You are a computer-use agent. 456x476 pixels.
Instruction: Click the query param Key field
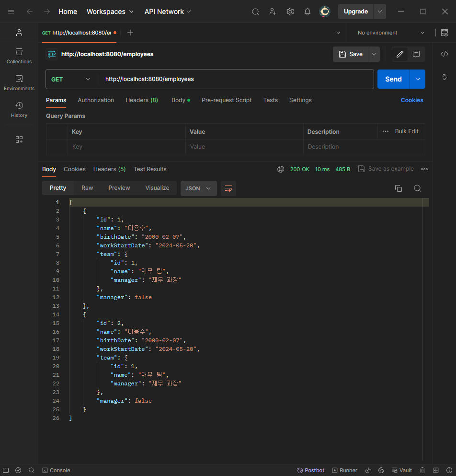click(x=126, y=147)
